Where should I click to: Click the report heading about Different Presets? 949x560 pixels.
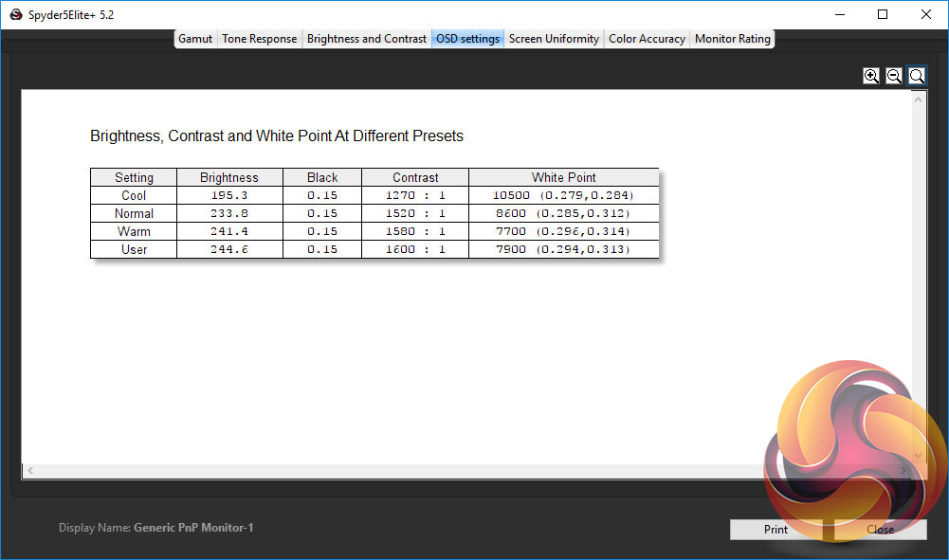pyautogui.click(x=277, y=136)
